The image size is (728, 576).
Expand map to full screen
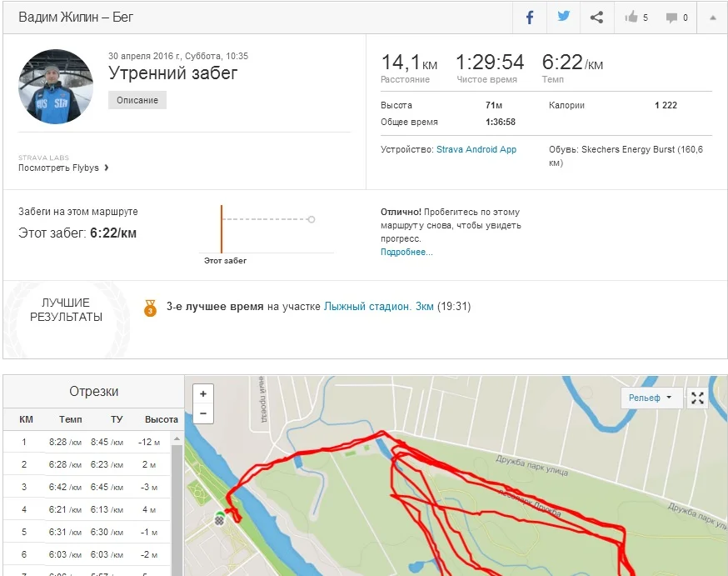[698, 398]
